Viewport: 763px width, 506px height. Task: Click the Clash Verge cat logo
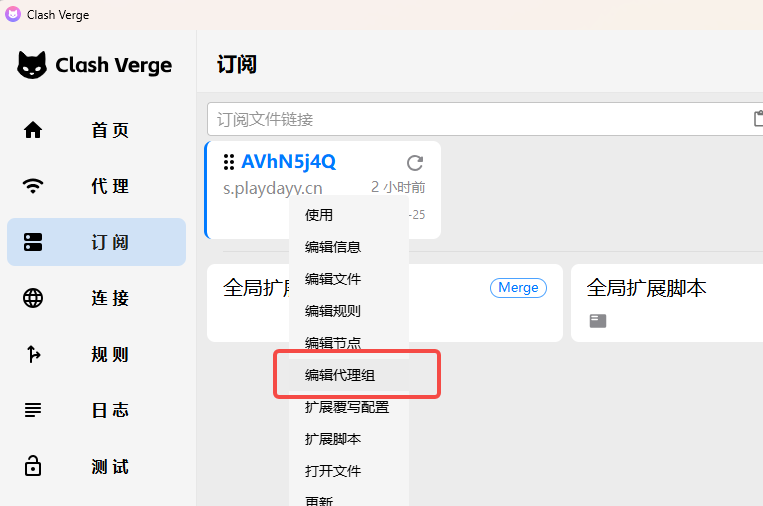(x=32, y=65)
